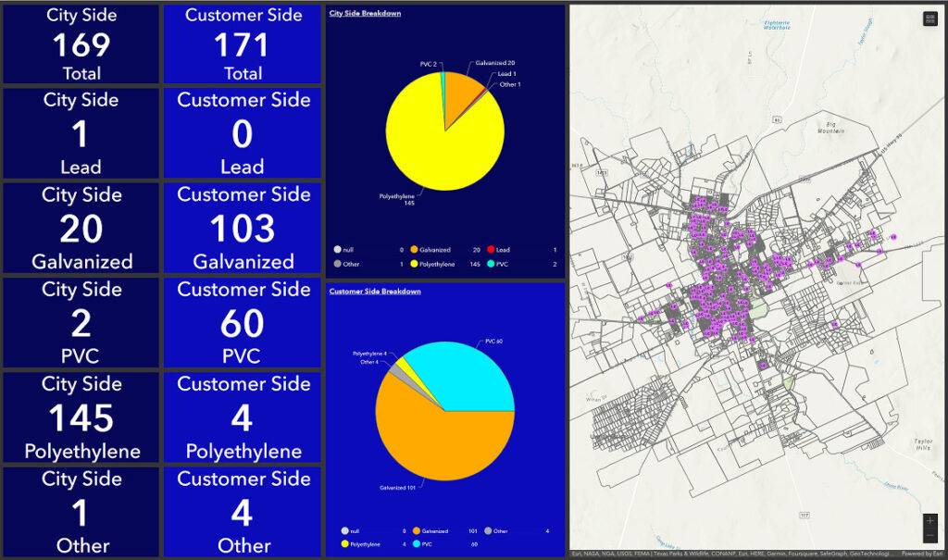Screen dimensions: 948x560
Task: Click the City Side 1 Other indicator
Action: coord(81,512)
